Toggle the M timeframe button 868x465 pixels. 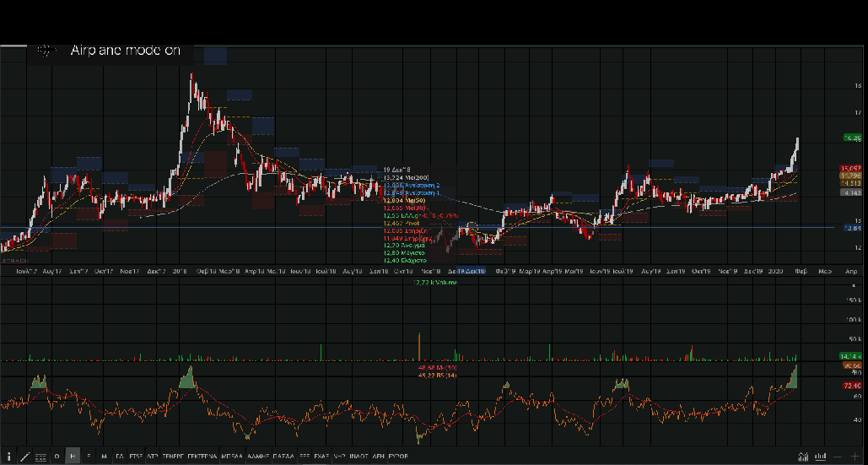tap(104, 456)
